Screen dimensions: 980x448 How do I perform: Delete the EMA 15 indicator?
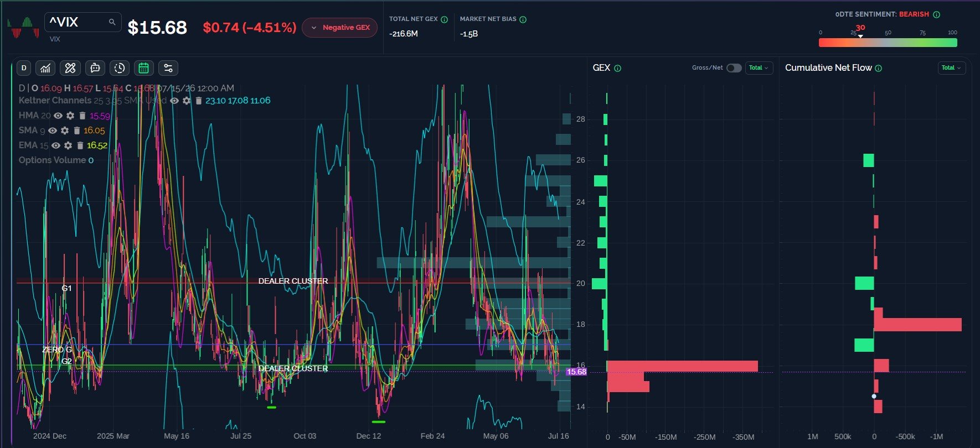click(80, 145)
